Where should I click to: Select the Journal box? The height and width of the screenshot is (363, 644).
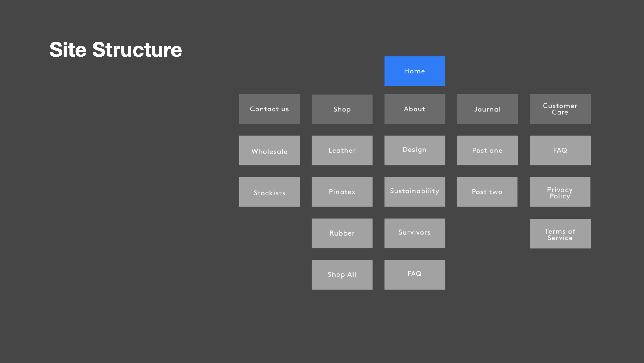[487, 109]
